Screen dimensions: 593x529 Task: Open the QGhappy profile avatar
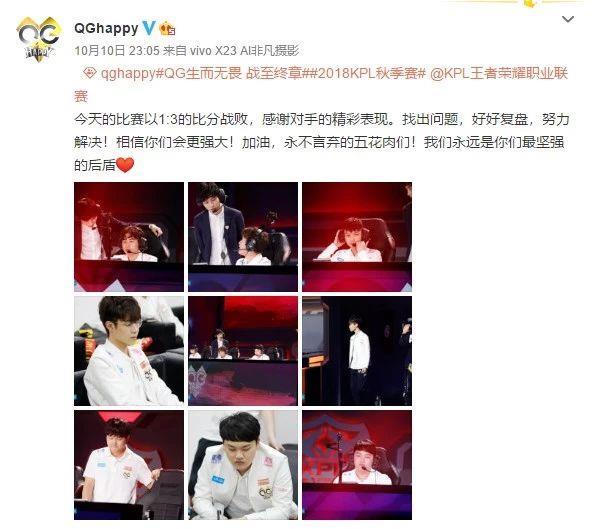click(39, 39)
